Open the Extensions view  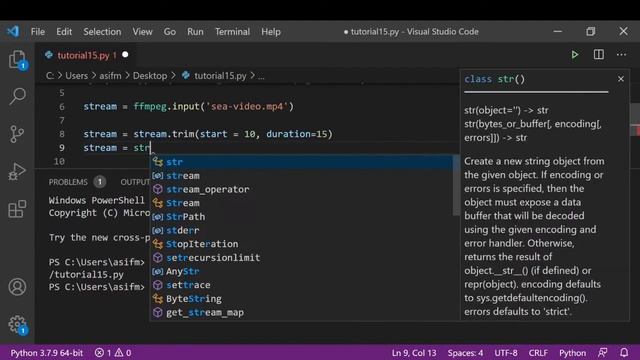(x=17, y=209)
